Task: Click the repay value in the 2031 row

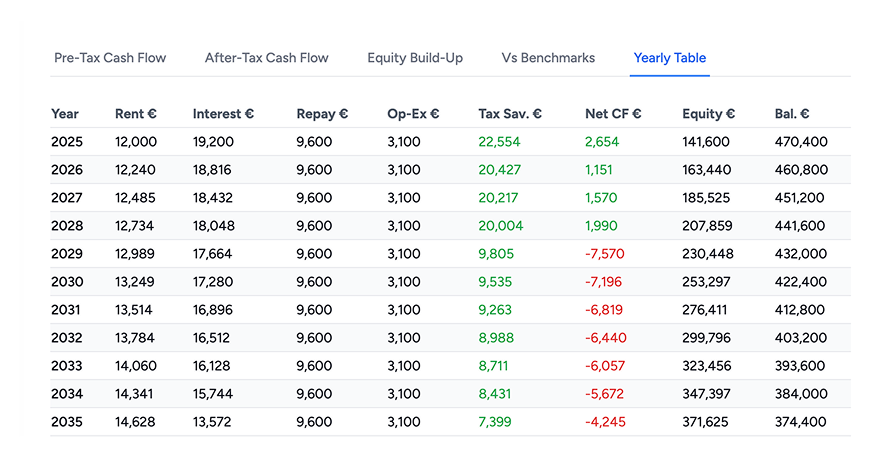Action: click(x=314, y=310)
